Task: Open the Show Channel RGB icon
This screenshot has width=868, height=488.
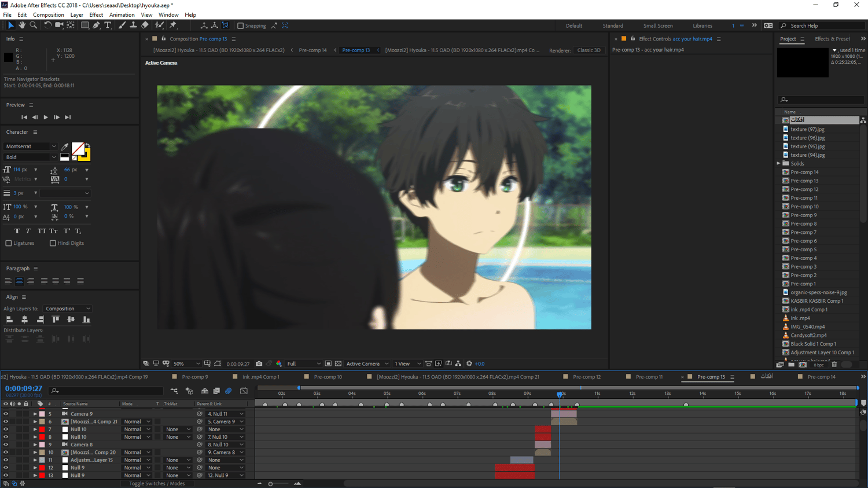Action: (x=279, y=364)
